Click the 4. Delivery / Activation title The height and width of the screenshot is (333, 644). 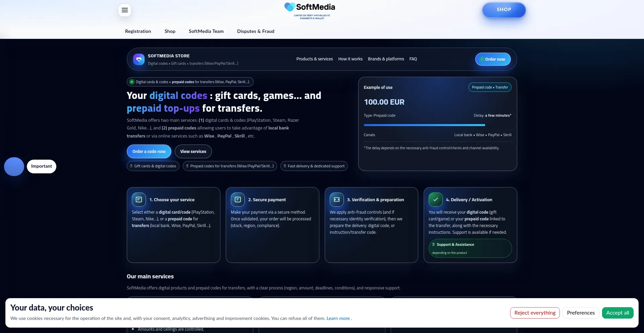pos(469,200)
